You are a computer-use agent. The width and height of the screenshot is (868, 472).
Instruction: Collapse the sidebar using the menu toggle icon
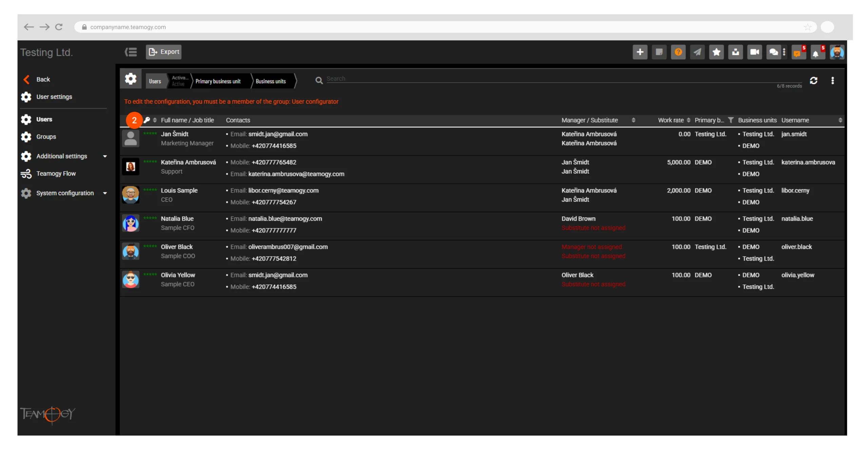tap(131, 52)
